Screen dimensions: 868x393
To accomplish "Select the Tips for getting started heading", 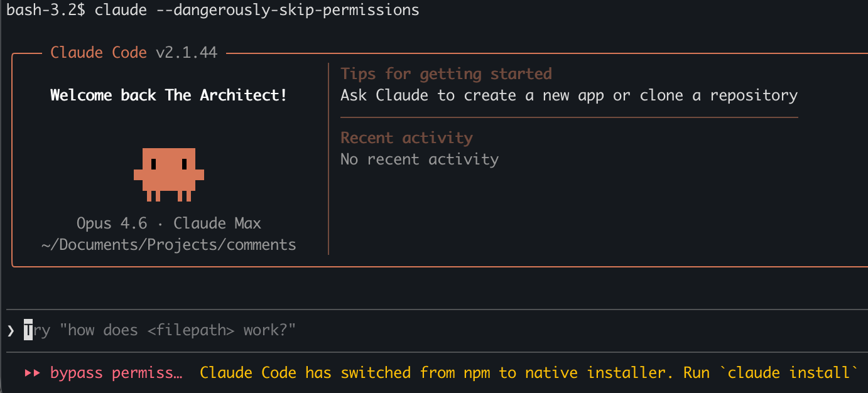I will coord(446,74).
